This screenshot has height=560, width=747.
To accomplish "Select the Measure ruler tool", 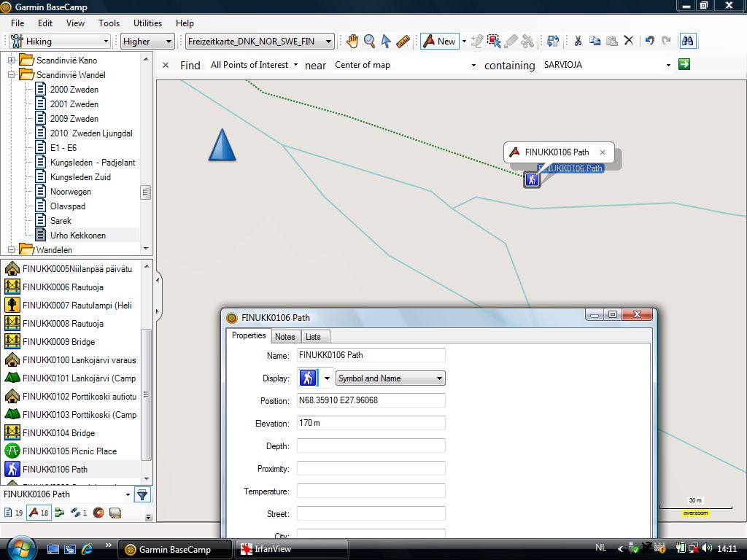I will [403, 42].
